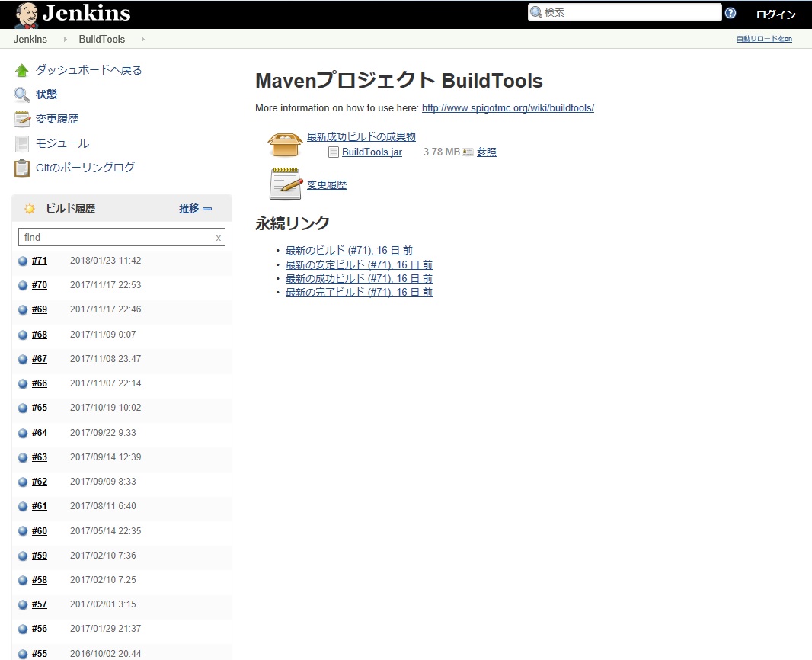Click the blue status ball for build #70
812x660 pixels.
(x=23, y=285)
